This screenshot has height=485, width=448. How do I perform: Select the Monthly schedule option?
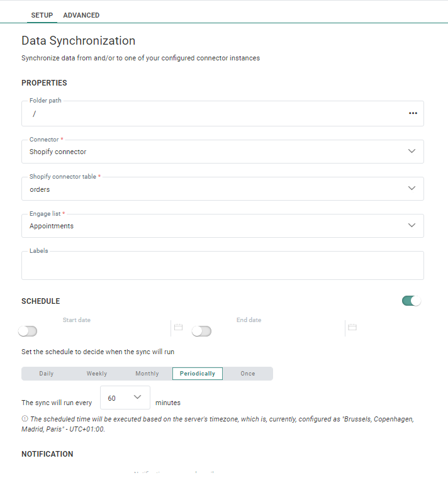[x=147, y=374]
